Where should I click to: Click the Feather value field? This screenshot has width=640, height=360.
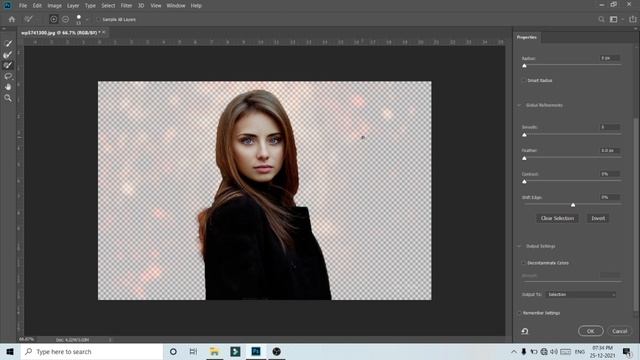click(610, 150)
